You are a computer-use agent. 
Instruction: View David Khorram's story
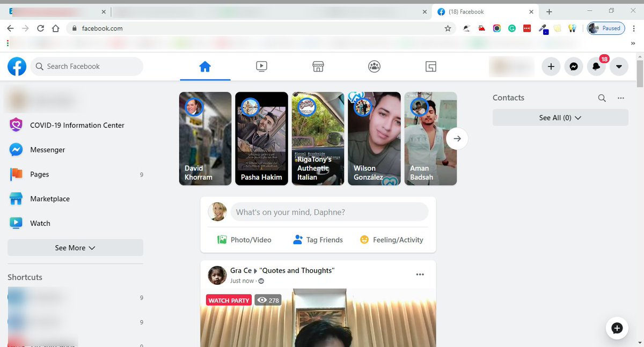point(205,138)
